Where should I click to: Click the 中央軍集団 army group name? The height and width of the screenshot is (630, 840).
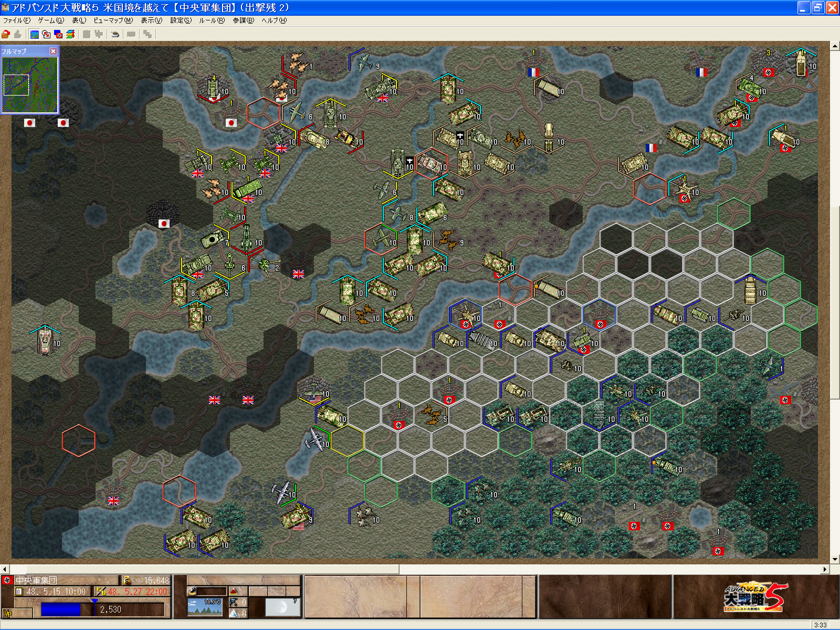(x=36, y=580)
